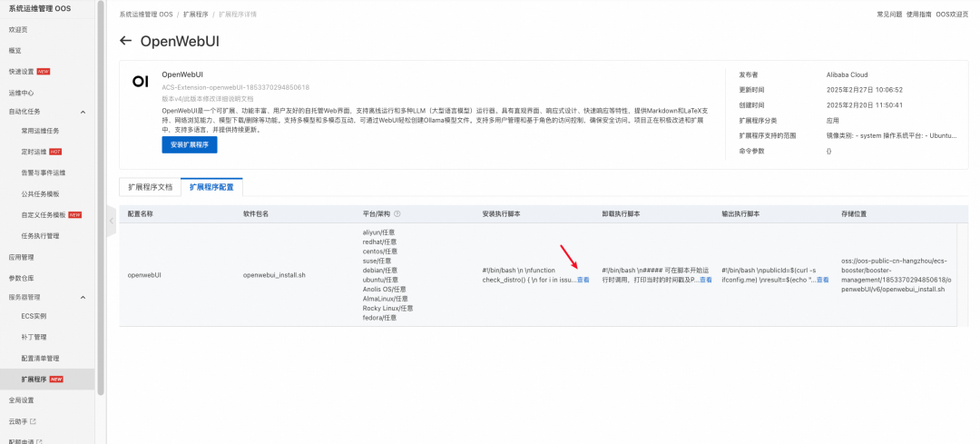
Task: Go to OOS欢迎页 link
Action: [952, 14]
